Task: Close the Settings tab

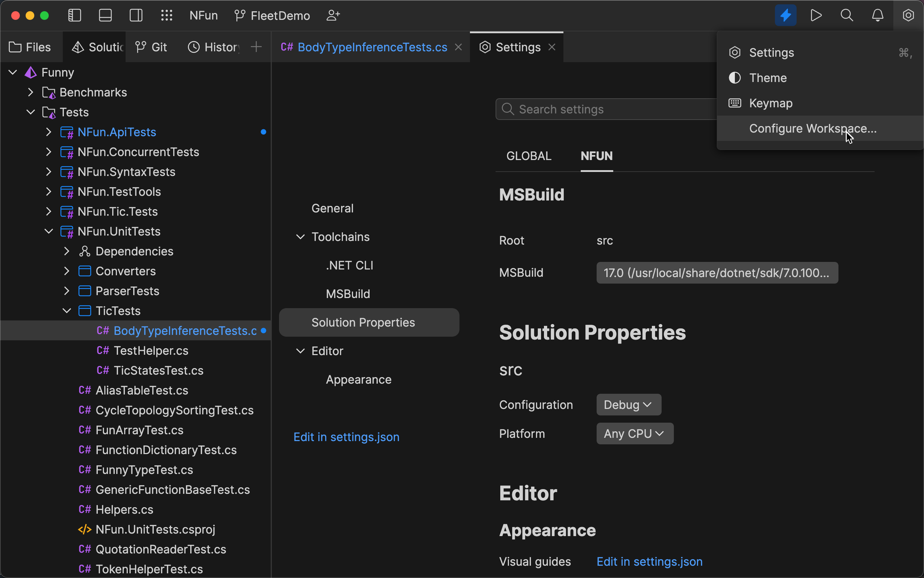Action: (552, 47)
